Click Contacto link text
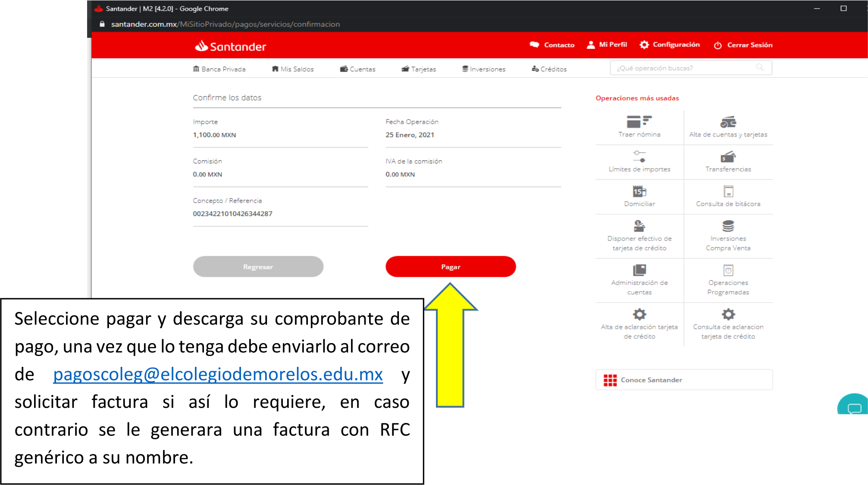The width and height of the screenshot is (868, 485). click(559, 45)
